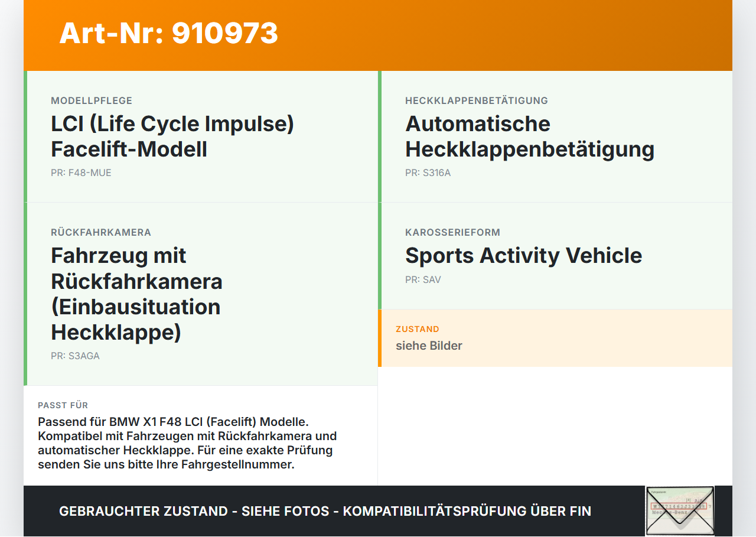The image size is (756, 537).
Task: Select the LCI Facelift-Modell heading
Action: [172, 136]
